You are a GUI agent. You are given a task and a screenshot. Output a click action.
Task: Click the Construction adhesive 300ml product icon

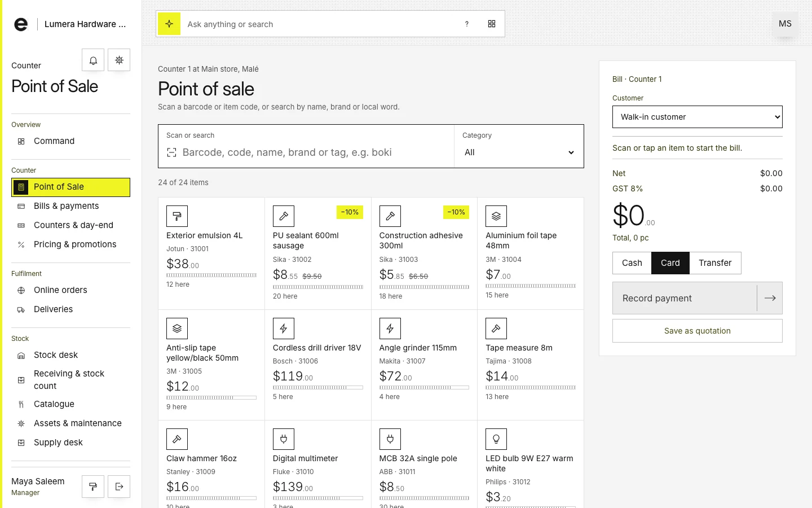coord(390,216)
